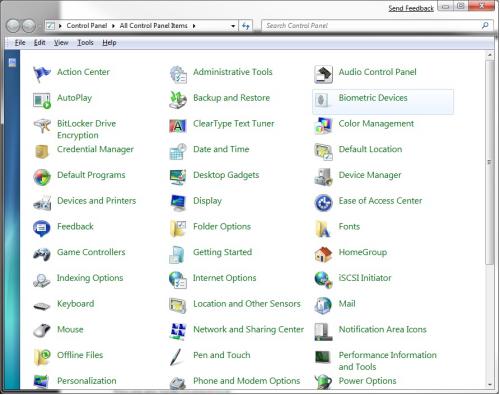Image resolution: width=500 pixels, height=395 pixels.
Task: Expand the arrow after Control Panel breadcrumb
Action: tap(113, 26)
